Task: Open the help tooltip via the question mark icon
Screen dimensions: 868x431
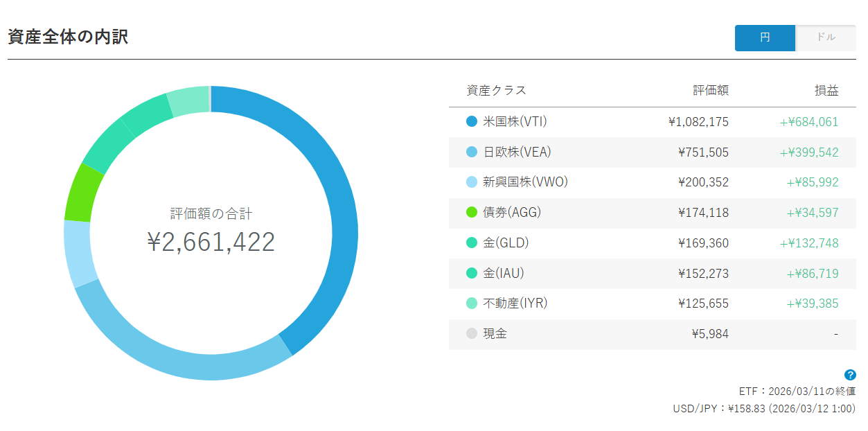Action: (x=850, y=374)
